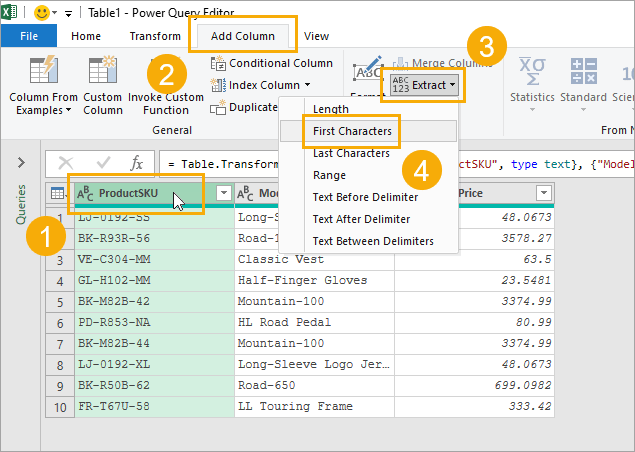Screen dimensions: 635x452
Task: Expand the Column From Examples dropdown arrow
Action: [x=68, y=110]
